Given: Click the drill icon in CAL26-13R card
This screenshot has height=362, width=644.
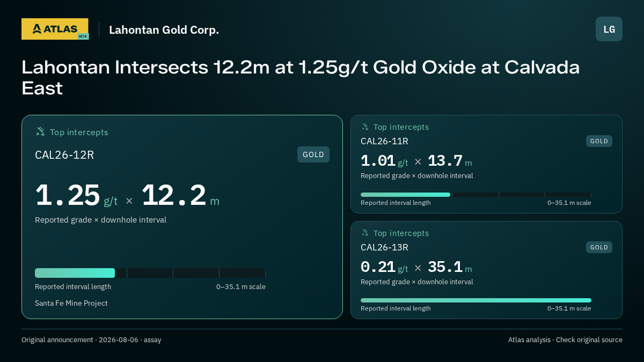Looking at the screenshot, I should click(x=365, y=233).
